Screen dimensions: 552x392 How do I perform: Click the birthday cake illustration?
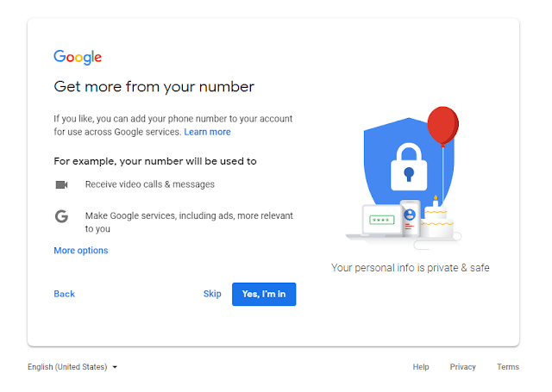[436, 218]
